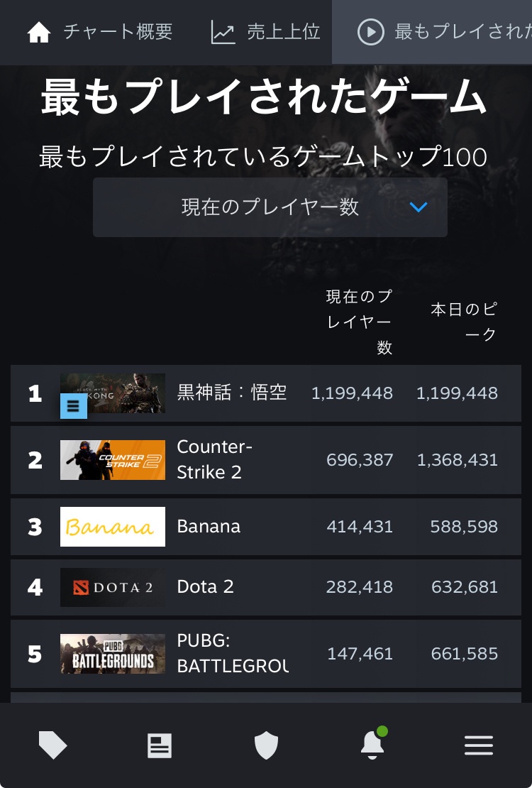Tap the Steam Guard shield icon

pos(266,745)
